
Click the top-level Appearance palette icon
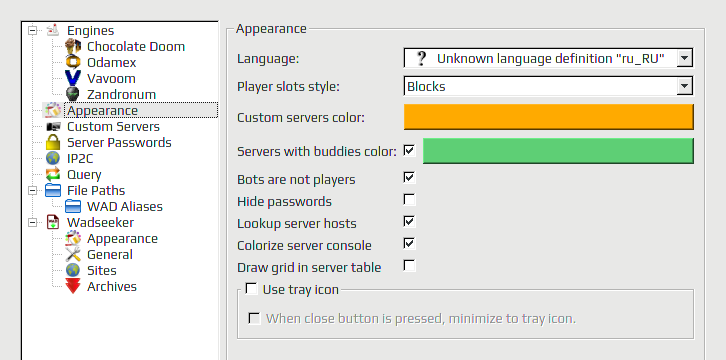53,111
